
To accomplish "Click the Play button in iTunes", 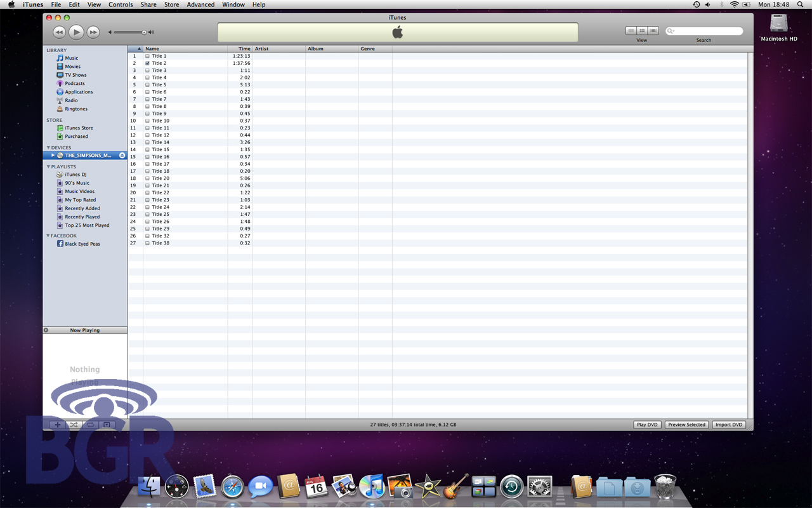I will 75,32.
